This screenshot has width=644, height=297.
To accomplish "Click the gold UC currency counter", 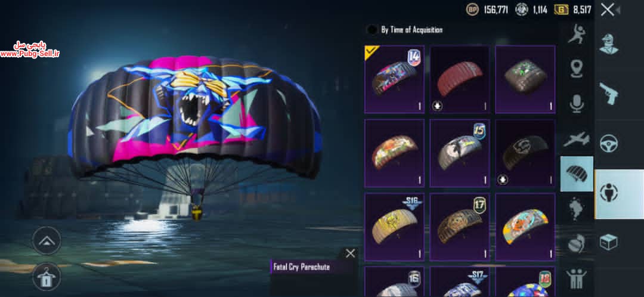I will click(x=572, y=10).
